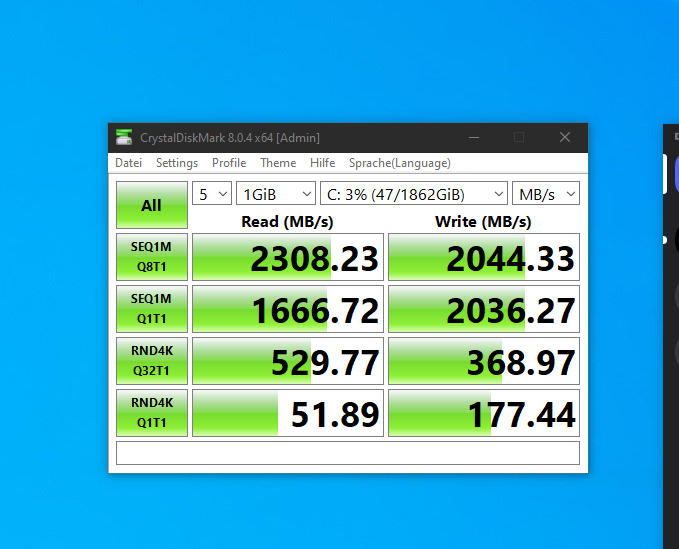Image resolution: width=679 pixels, height=549 pixels.
Task: Open the Theme menu
Action: pyautogui.click(x=278, y=163)
